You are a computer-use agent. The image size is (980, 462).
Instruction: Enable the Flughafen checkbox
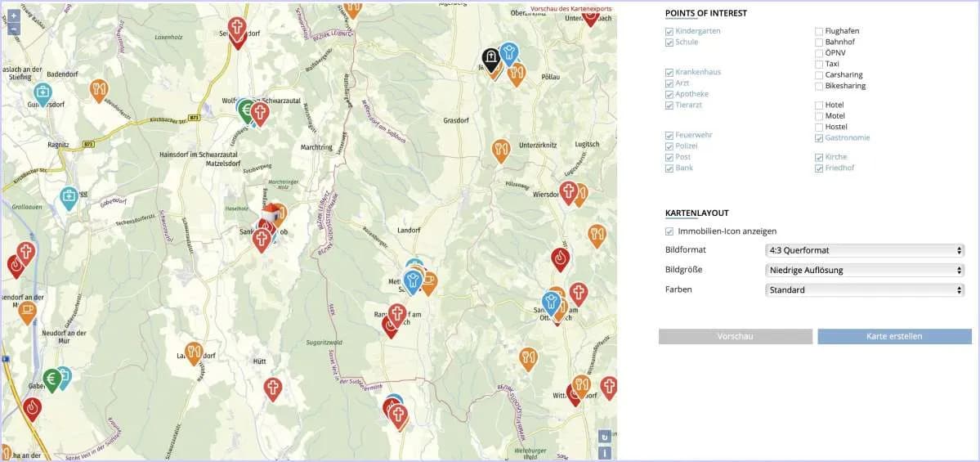pos(819,31)
